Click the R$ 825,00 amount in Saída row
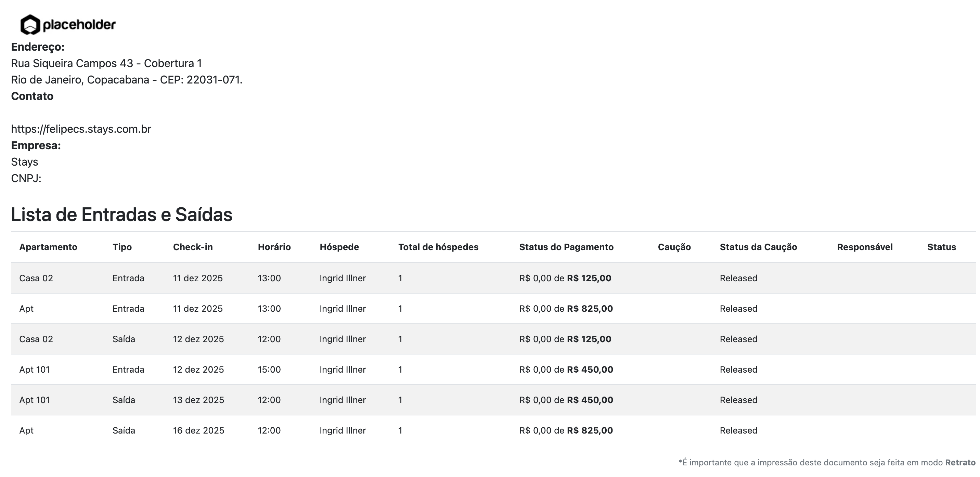The image size is (980, 477). [x=590, y=430]
